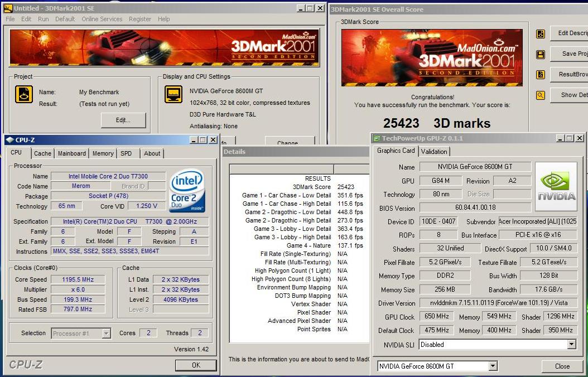The image size is (588, 377).
Task: Click the Level 2 cache 4096 KBytes value
Action: click(181, 299)
